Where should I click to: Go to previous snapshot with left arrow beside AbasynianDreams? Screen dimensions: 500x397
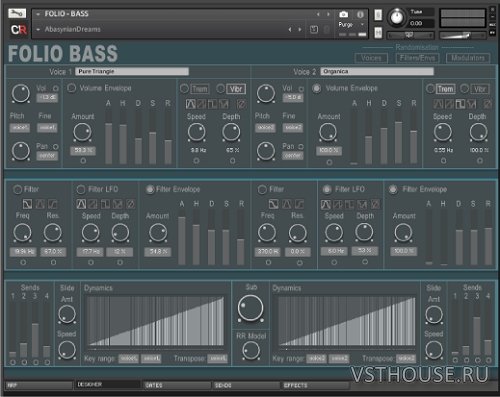pos(290,29)
